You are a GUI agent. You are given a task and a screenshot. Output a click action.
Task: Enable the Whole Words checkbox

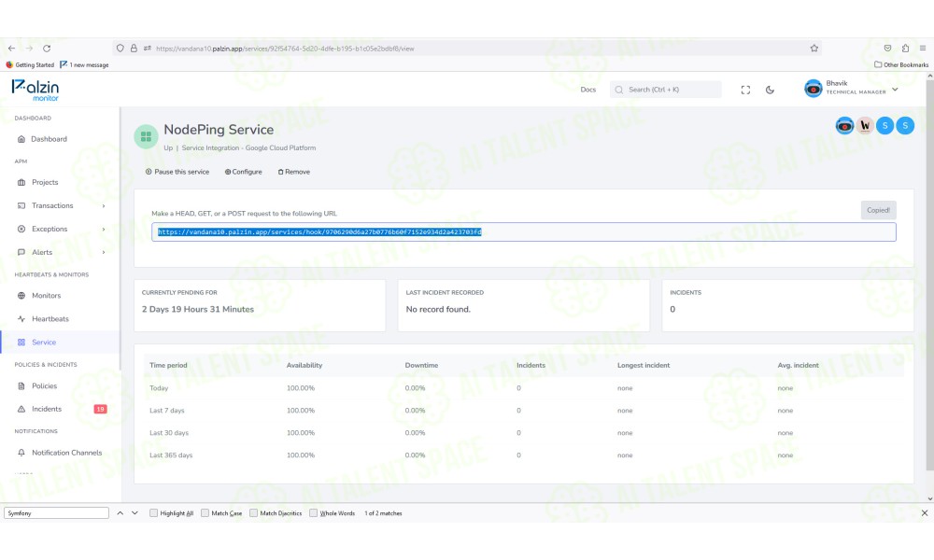tap(313, 513)
